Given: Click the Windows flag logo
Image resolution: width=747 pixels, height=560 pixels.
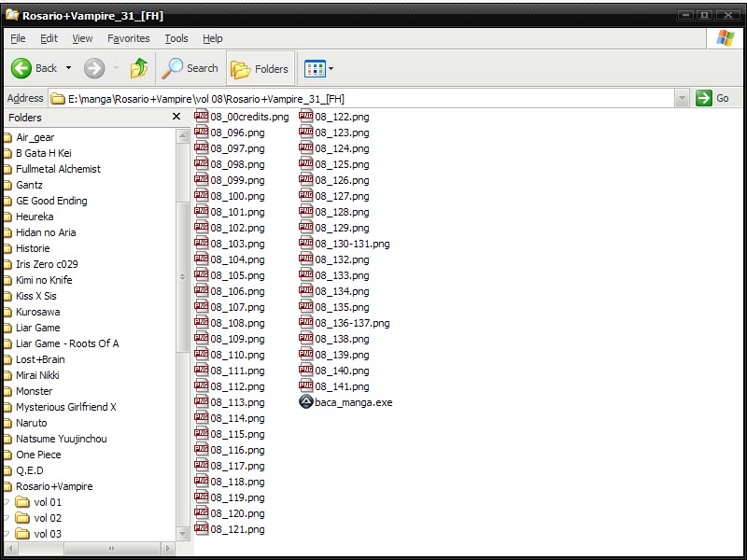Looking at the screenshot, I should [x=726, y=38].
